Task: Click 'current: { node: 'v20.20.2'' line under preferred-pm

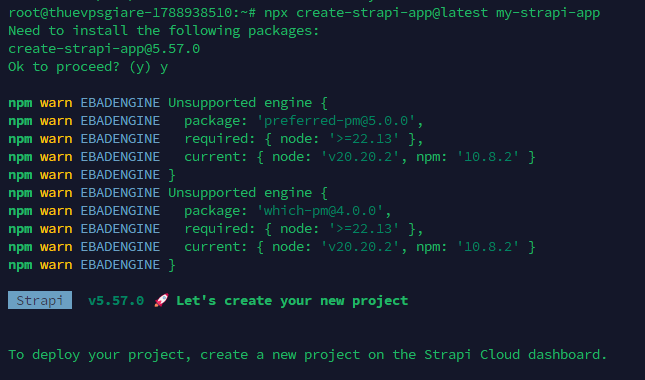Action: (x=360, y=157)
